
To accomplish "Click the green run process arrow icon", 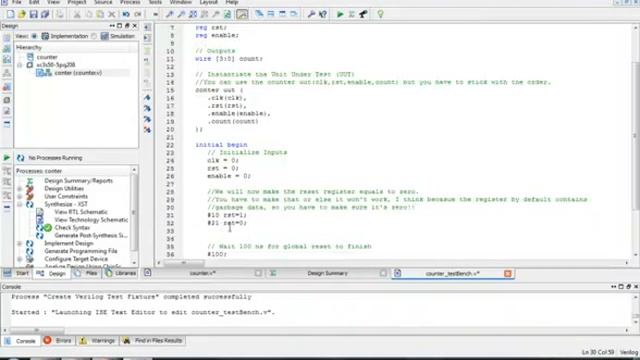I will coord(7,158).
